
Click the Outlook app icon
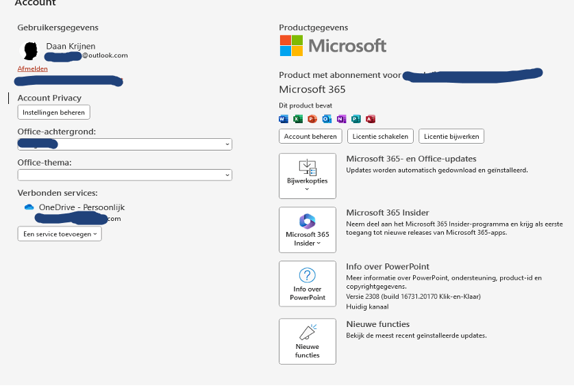pyautogui.click(x=327, y=119)
